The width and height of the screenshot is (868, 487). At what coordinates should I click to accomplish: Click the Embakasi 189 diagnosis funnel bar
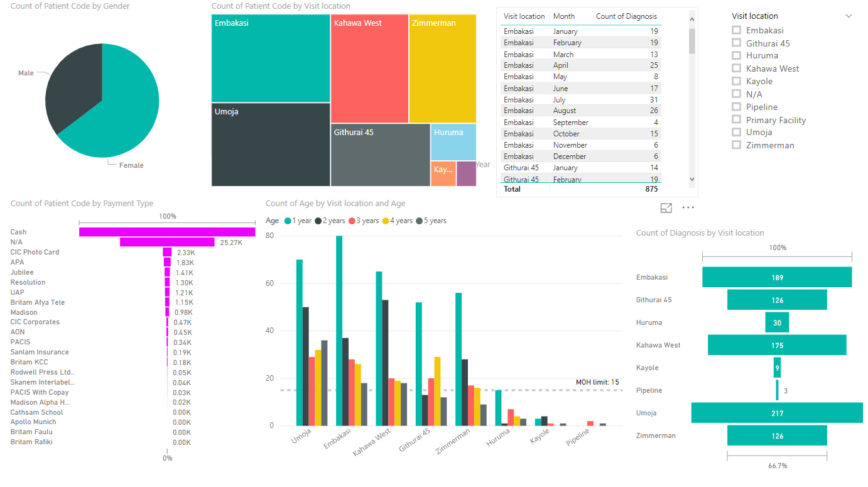point(777,277)
